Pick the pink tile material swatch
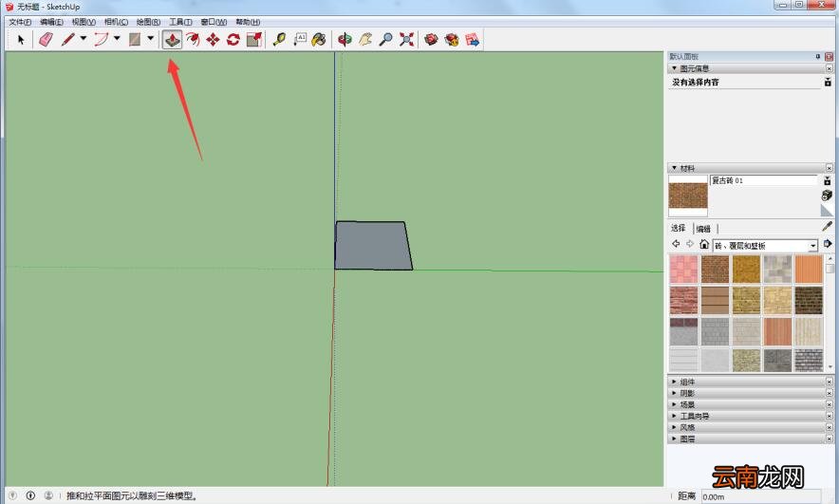Image resolution: width=839 pixels, height=504 pixels. (684, 270)
